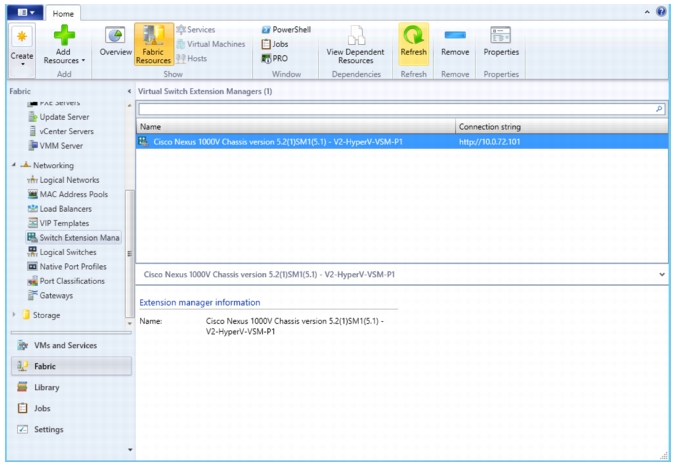
Task: Open the Jobs window from the ribbon
Action: [x=275, y=44]
